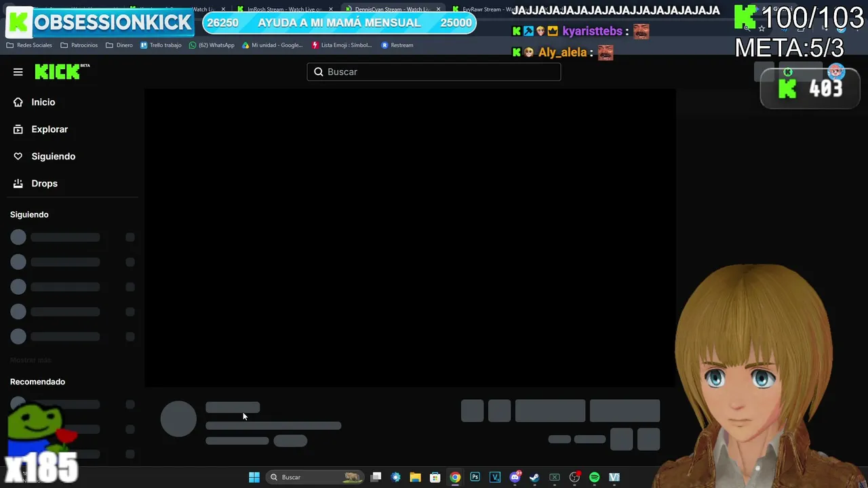This screenshot has height=488, width=868.
Task: Open the Lista Emoji bookmark
Action: (342, 45)
